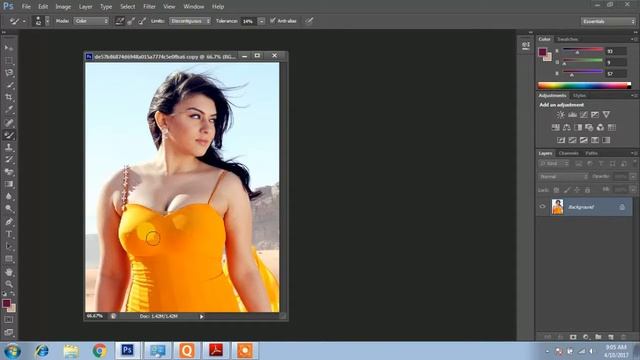
Task: Open the Limits dropdown
Action: (190, 21)
